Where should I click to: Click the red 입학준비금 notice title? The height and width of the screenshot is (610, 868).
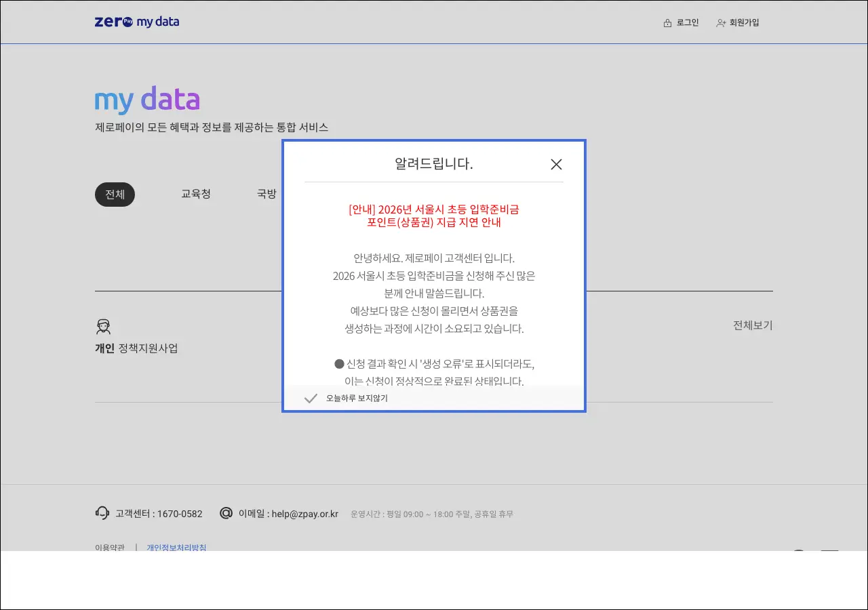coord(434,216)
